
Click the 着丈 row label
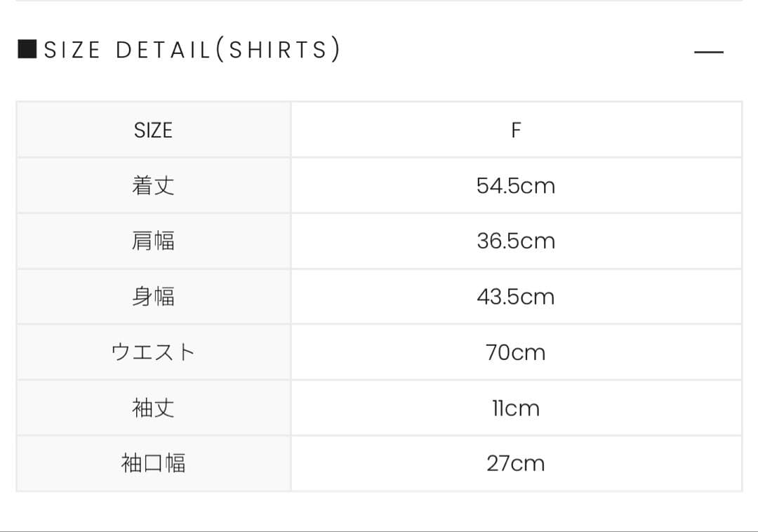tap(153, 186)
